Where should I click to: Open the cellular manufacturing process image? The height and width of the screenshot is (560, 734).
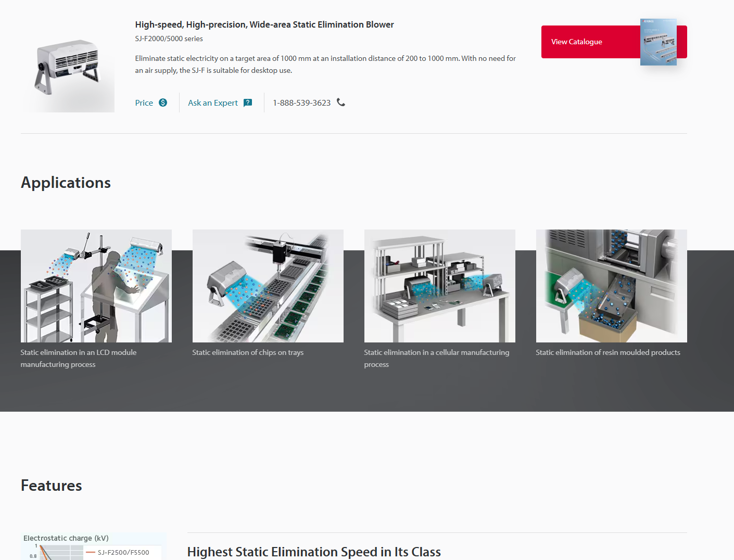tap(440, 286)
